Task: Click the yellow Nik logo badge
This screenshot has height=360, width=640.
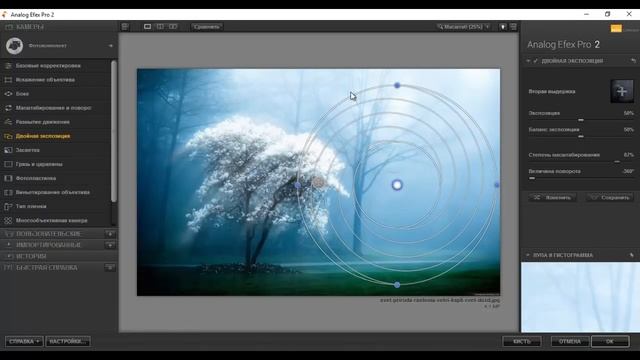Action: pyautogui.click(x=616, y=28)
